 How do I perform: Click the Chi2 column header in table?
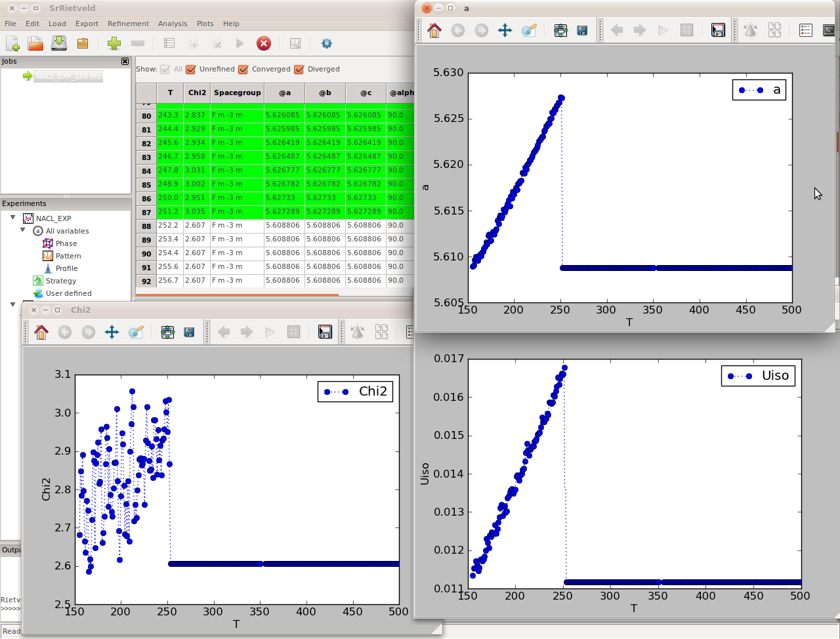[197, 93]
